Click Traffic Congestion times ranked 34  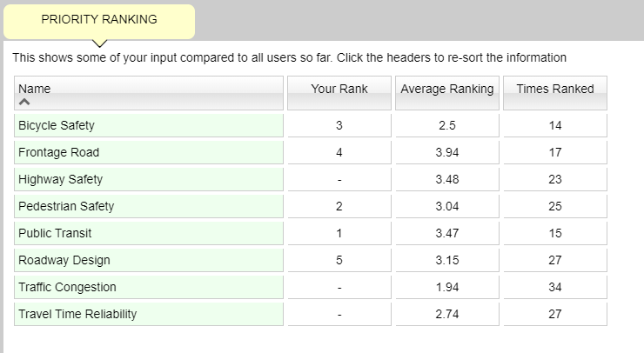(x=555, y=287)
